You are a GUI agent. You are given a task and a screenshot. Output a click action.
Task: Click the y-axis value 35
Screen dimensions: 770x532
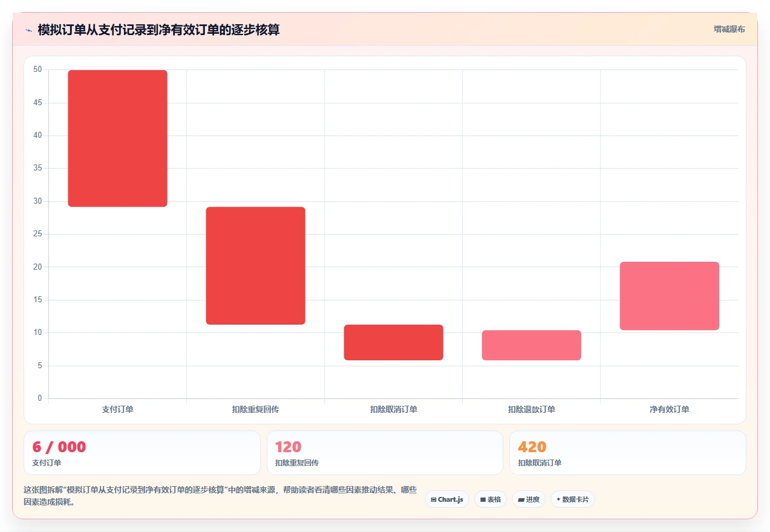[x=38, y=168]
